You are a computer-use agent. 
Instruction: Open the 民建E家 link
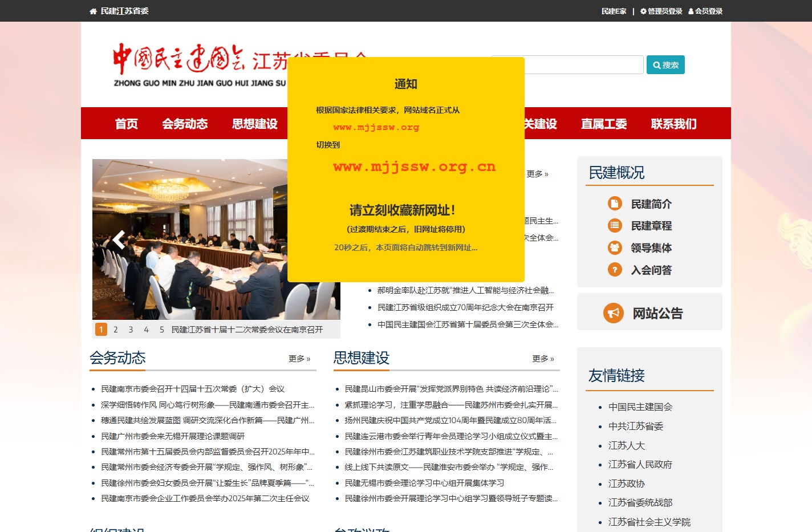(x=614, y=11)
